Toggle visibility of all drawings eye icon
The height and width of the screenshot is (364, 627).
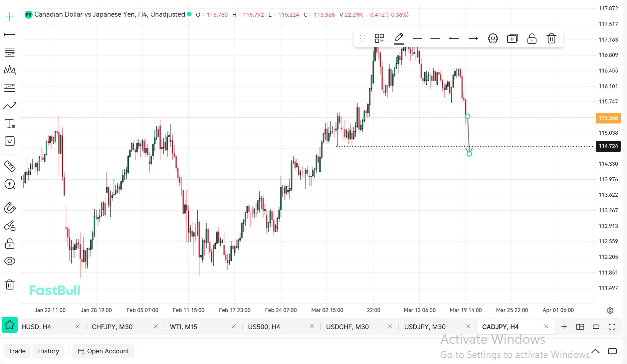tap(10, 261)
